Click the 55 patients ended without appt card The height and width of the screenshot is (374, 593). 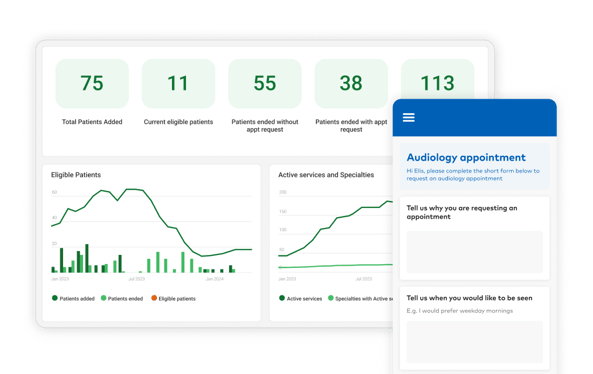(x=265, y=84)
